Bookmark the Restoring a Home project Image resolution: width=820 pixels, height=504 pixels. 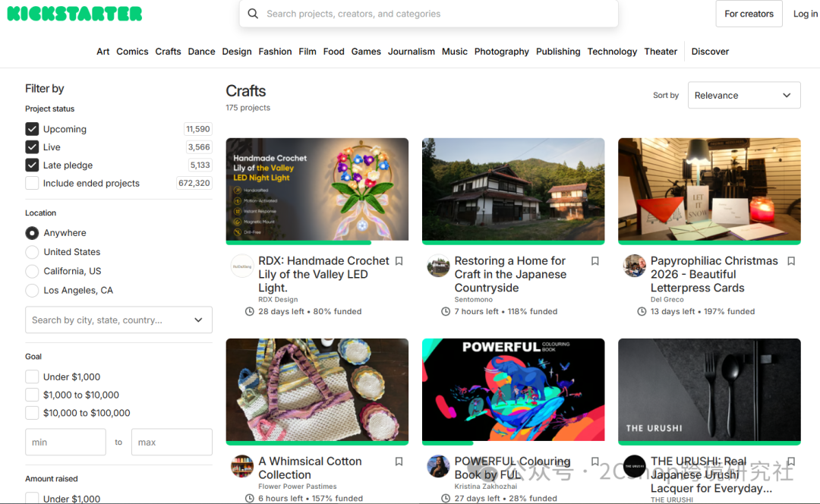coord(595,261)
